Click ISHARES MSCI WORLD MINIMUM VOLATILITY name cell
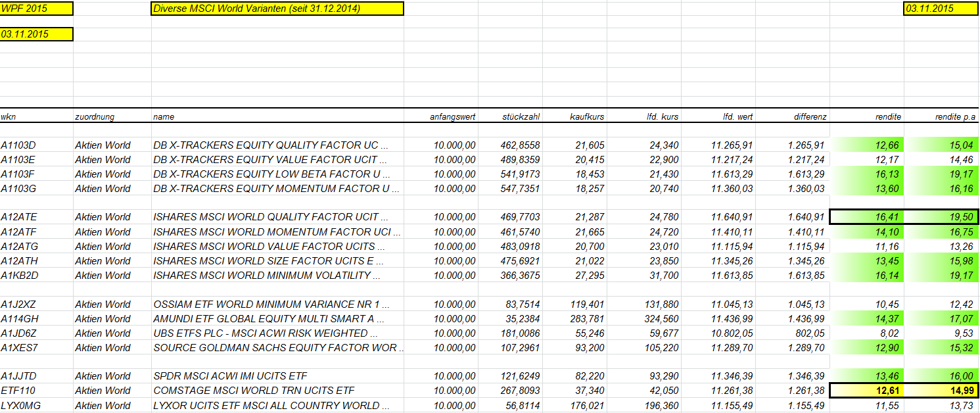Image resolution: width=980 pixels, height=413 pixels. [x=277, y=275]
